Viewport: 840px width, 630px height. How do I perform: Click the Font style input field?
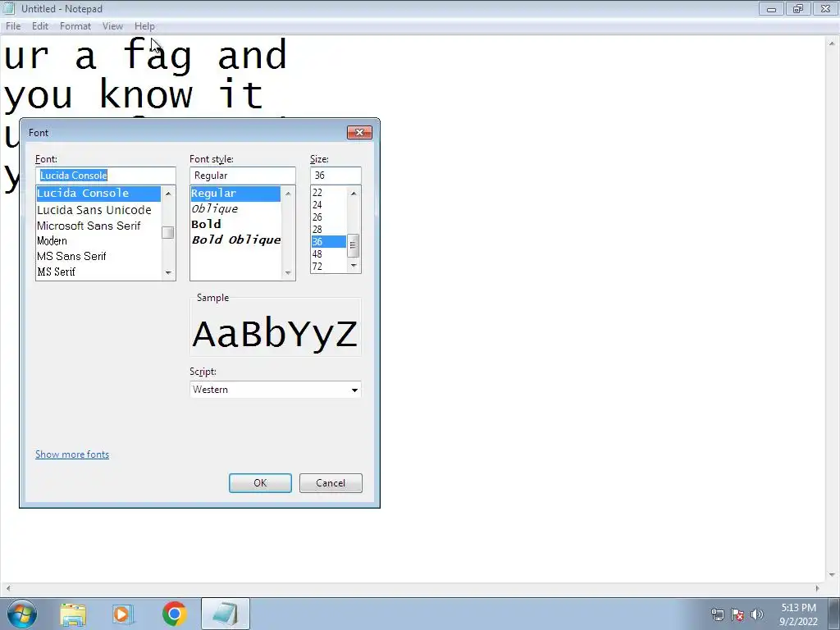point(243,176)
